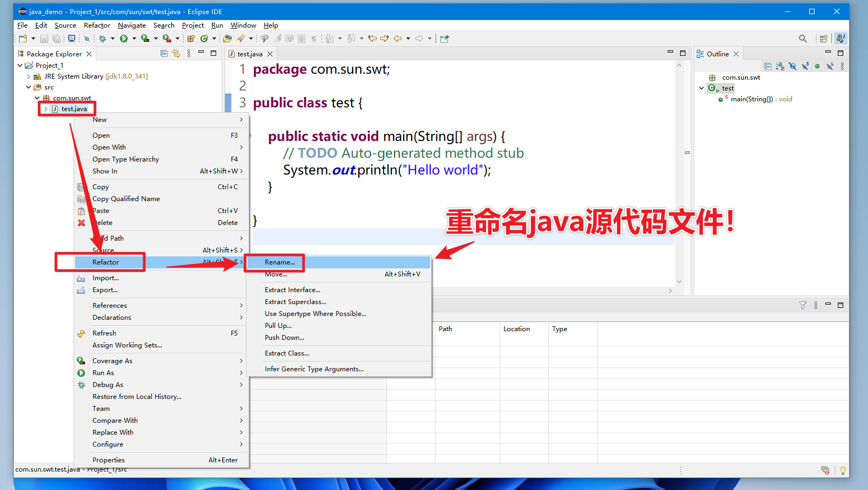The image size is (868, 490).
Task: Select test.java in Package Explorer
Action: click(x=74, y=109)
